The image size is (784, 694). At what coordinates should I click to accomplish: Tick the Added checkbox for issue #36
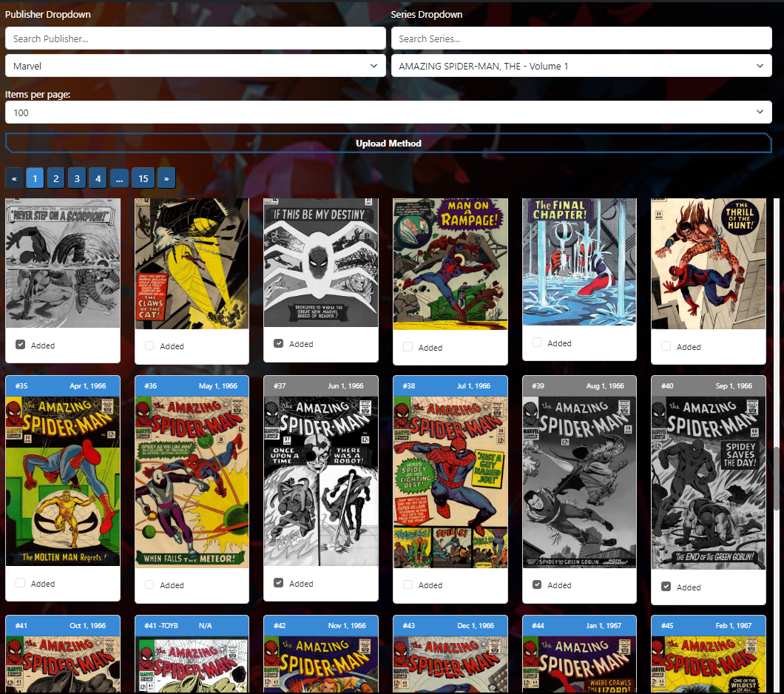coord(149,584)
